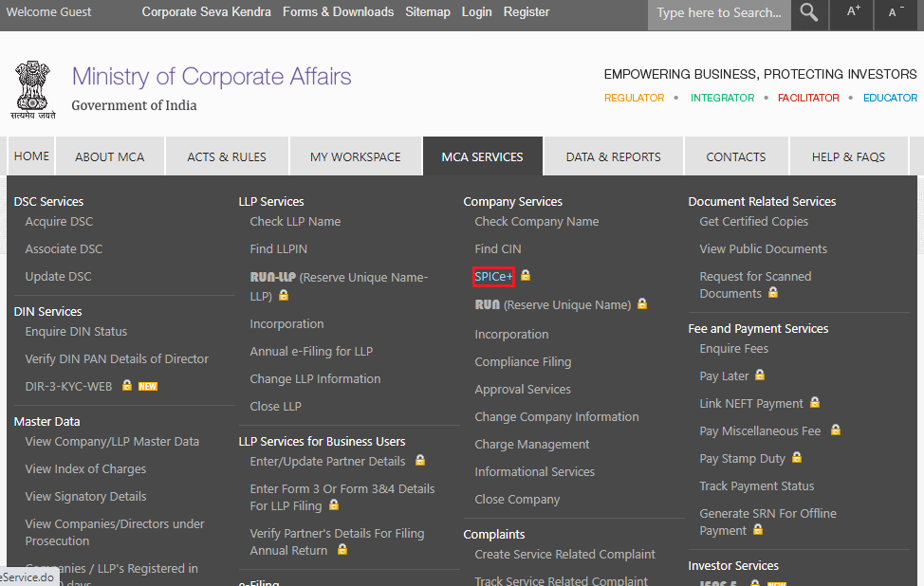
Task: Click into the search text field
Action: [719, 13]
